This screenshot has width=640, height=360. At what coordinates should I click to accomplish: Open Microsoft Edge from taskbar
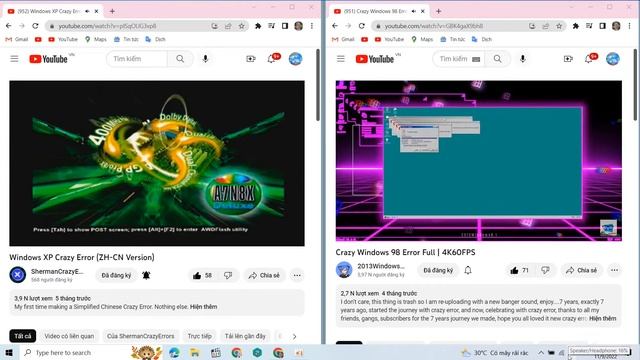174,353
